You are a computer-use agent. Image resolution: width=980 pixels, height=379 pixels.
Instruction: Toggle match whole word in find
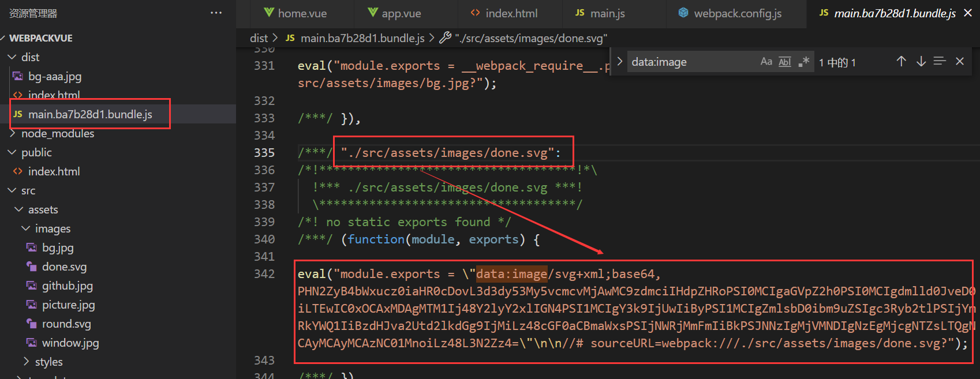pos(785,62)
